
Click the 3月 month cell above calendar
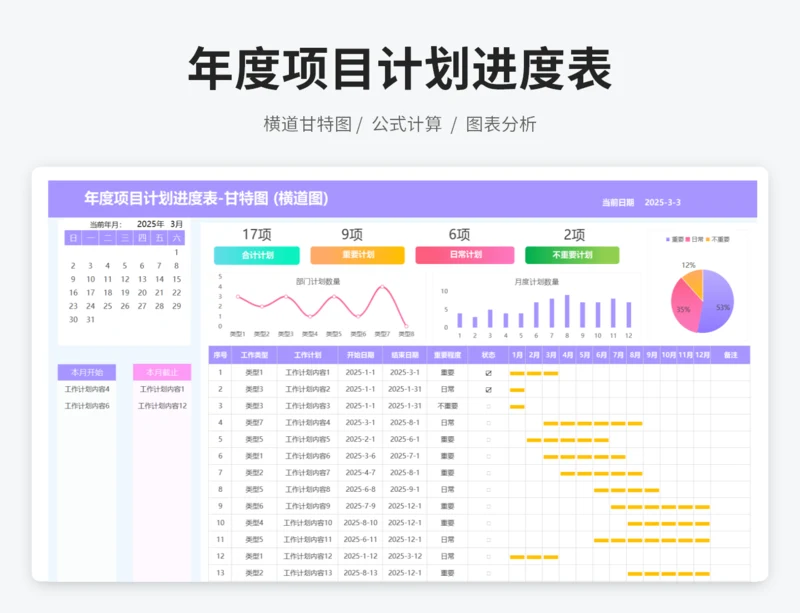[x=177, y=224]
